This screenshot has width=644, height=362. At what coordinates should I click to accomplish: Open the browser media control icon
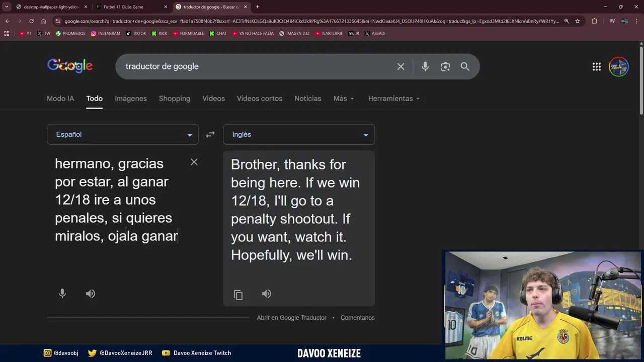point(612,21)
